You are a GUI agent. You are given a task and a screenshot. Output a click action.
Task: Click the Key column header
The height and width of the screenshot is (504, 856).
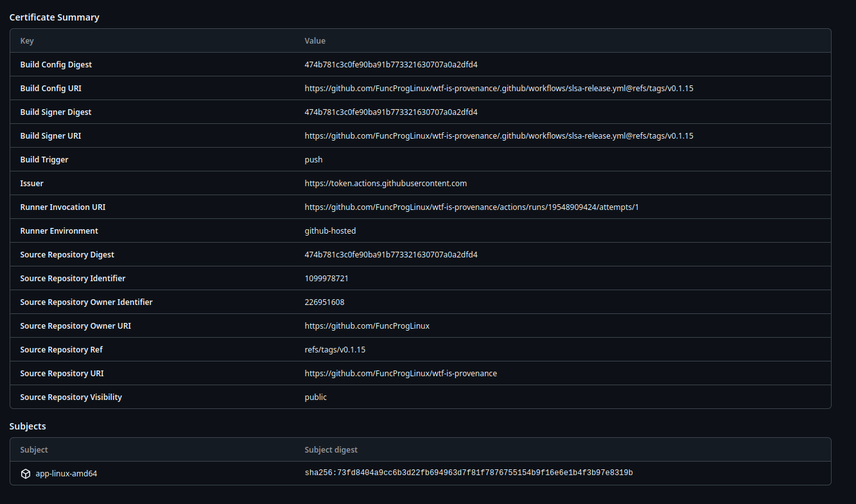27,41
